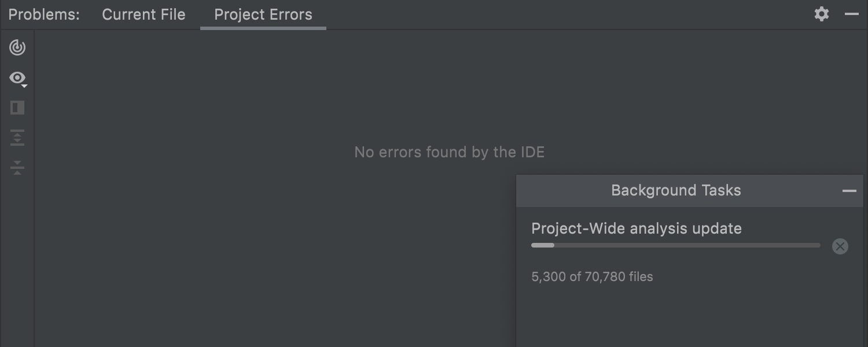The height and width of the screenshot is (347, 868).
Task: Select the Project Errors tab
Action: tap(263, 15)
